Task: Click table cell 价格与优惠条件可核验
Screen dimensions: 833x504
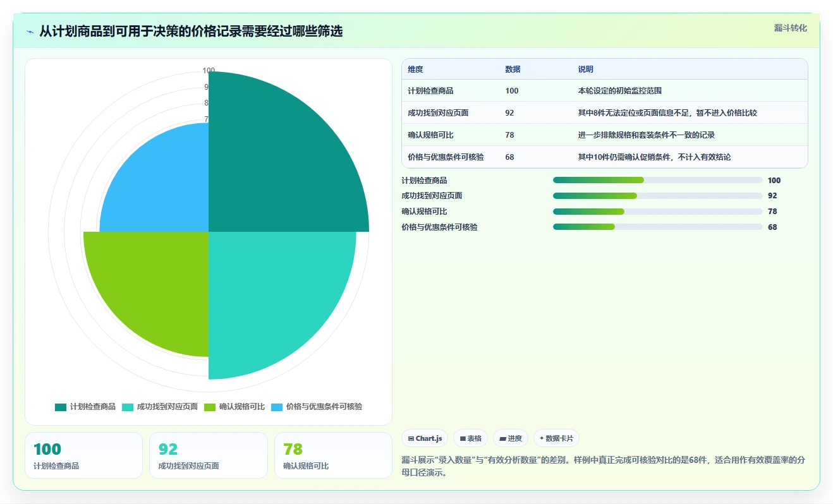Action: 446,157
